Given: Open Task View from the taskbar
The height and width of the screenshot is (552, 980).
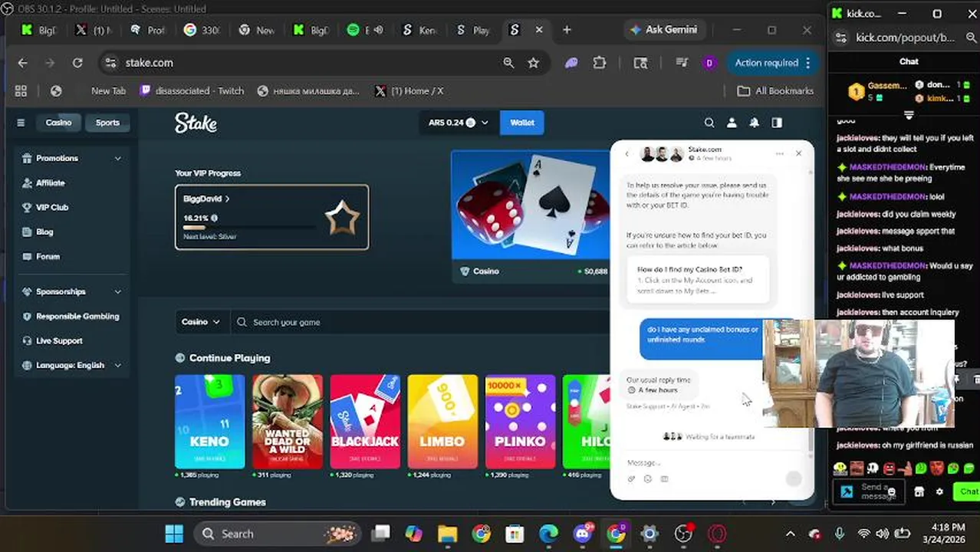Looking at the screenshot, I should tap(380, 534).
